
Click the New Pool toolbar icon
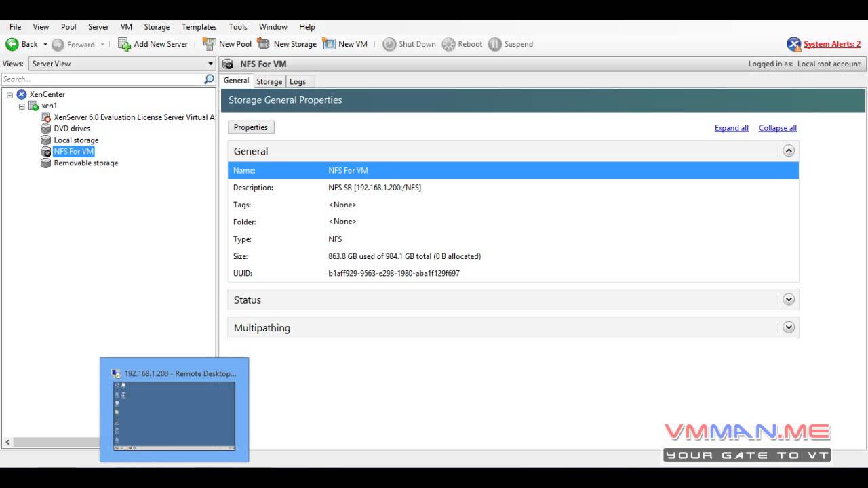pos(210,44)
